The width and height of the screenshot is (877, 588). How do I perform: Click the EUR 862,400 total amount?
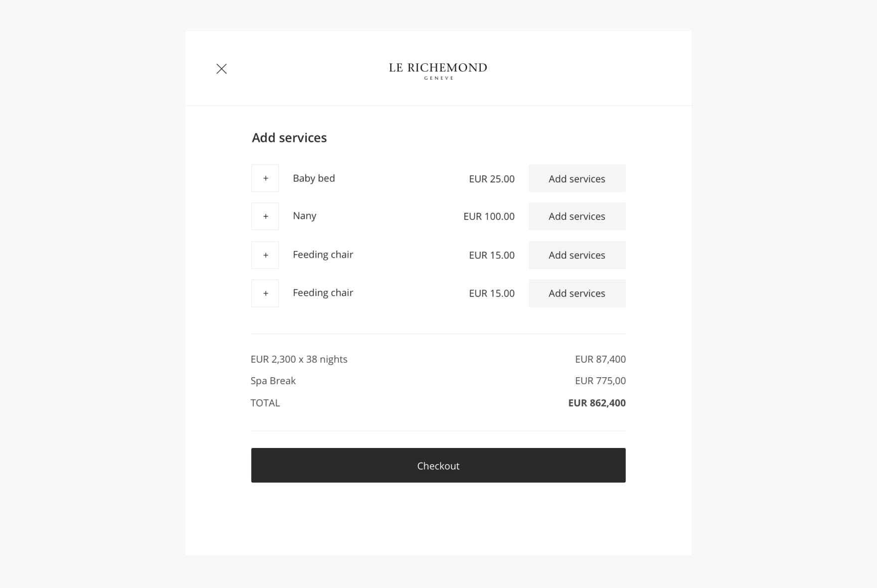click(x=596, y=403)
